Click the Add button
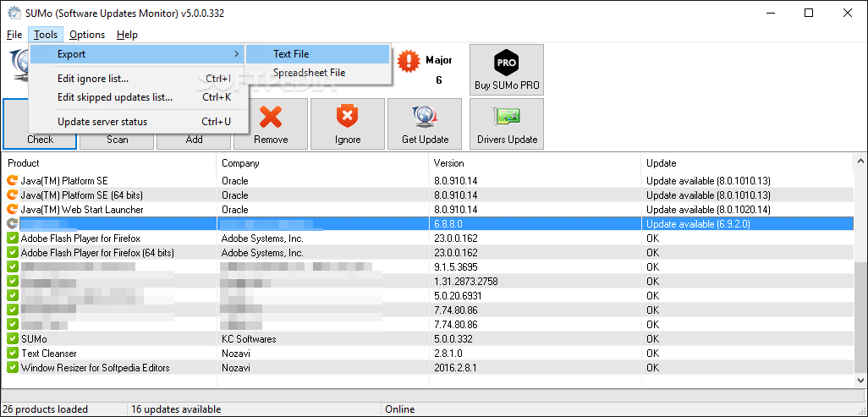The width and height of the screenshot is (868, 417). (x=194, y=140)
